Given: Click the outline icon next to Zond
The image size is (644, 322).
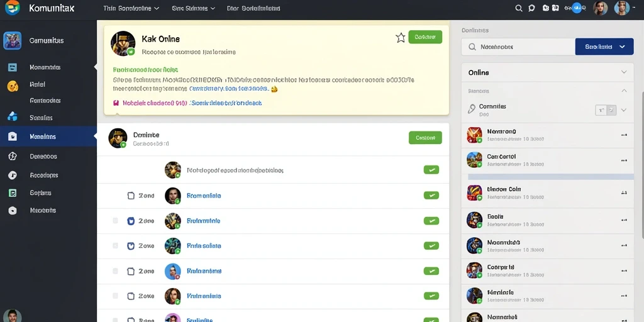Looking at the screenshot, I should click(131, 196).
